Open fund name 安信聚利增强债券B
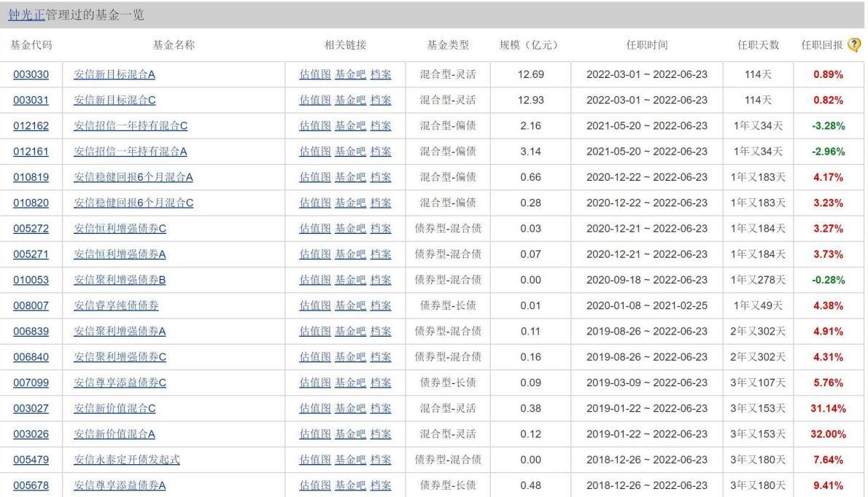The height and width of the screenshot is (497, 868). pyautogui.click(x=120, y=280)
